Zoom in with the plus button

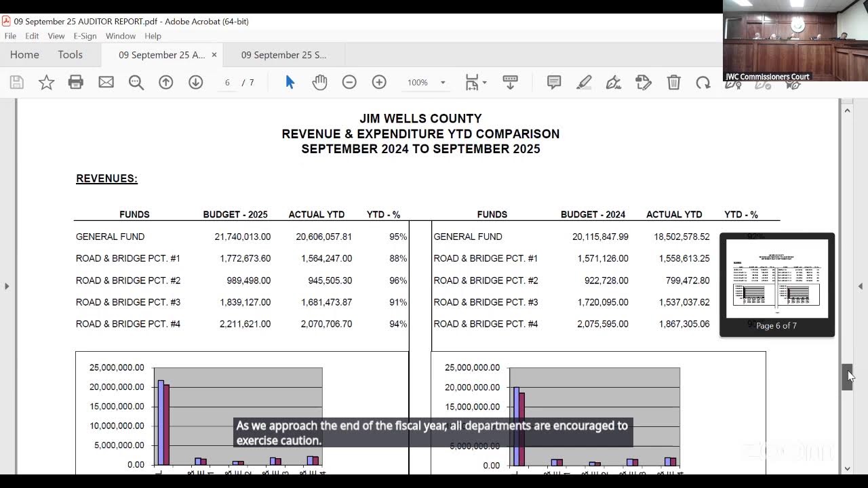point(379,83)
